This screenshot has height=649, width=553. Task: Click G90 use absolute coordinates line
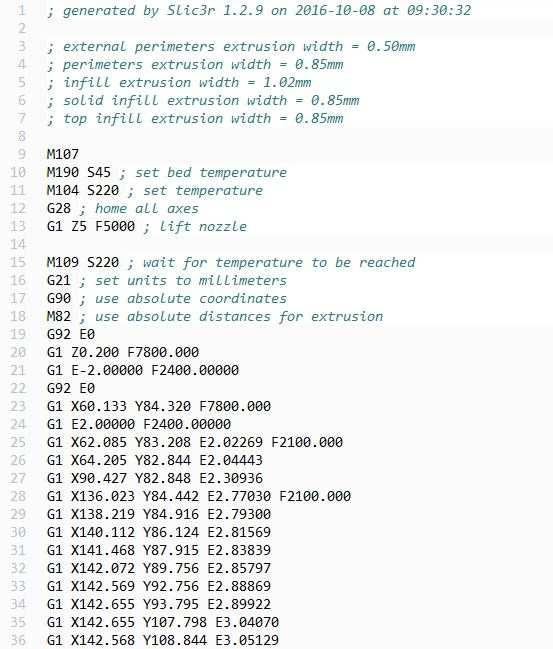[x=166, y=298]
